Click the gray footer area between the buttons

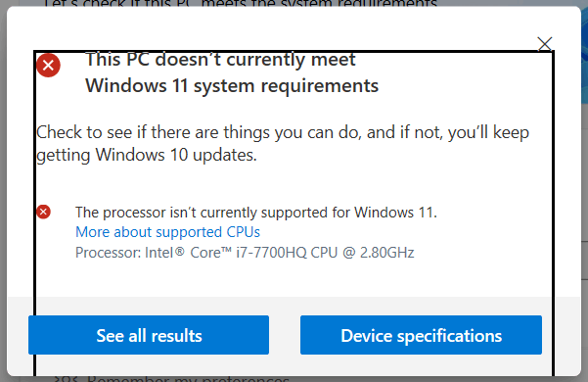coord(285,335)
